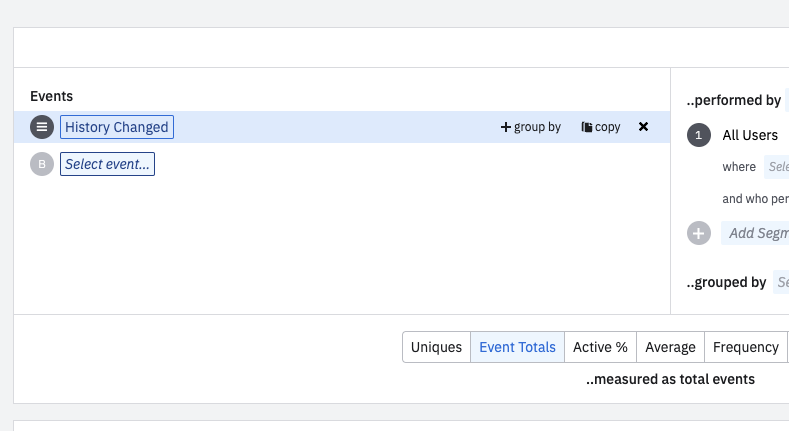The image size is (789, 431).
Task: Remove the History Changed event with X
Action: 643,127
